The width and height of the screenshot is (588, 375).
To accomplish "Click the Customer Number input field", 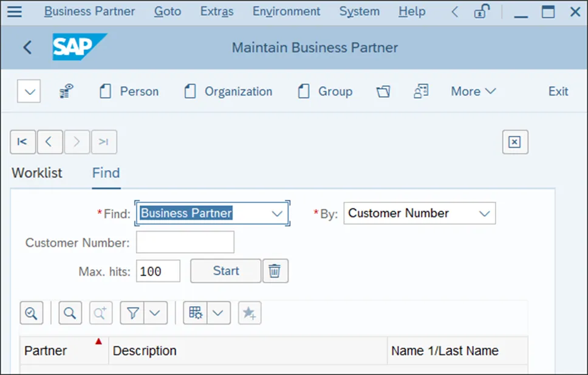I will [x=185, y=242].
